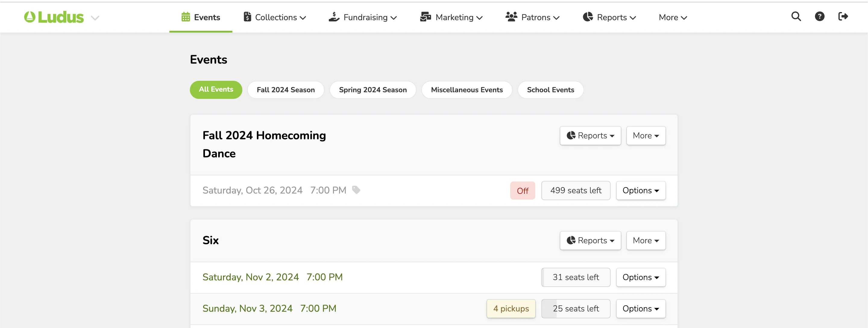Click the tag icon beside Oct 26 showtime
This screenshot has height=328, width=868.
point(356,190)
